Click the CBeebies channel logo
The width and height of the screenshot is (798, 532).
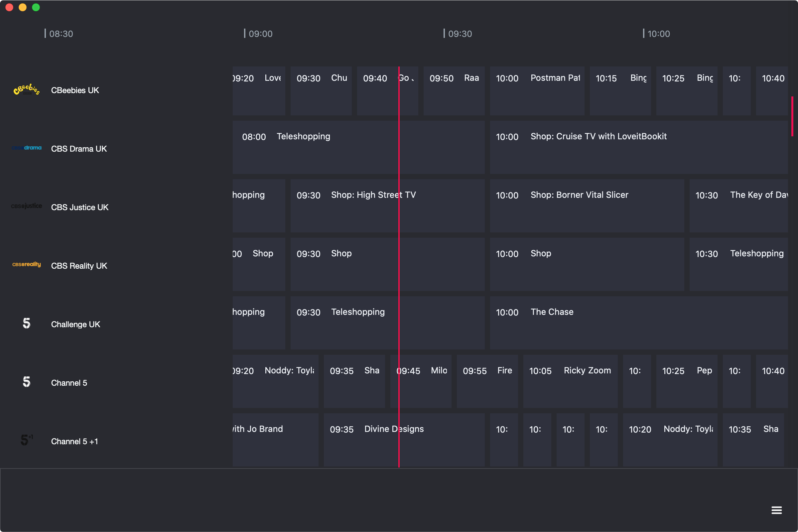tap(27, 90)
